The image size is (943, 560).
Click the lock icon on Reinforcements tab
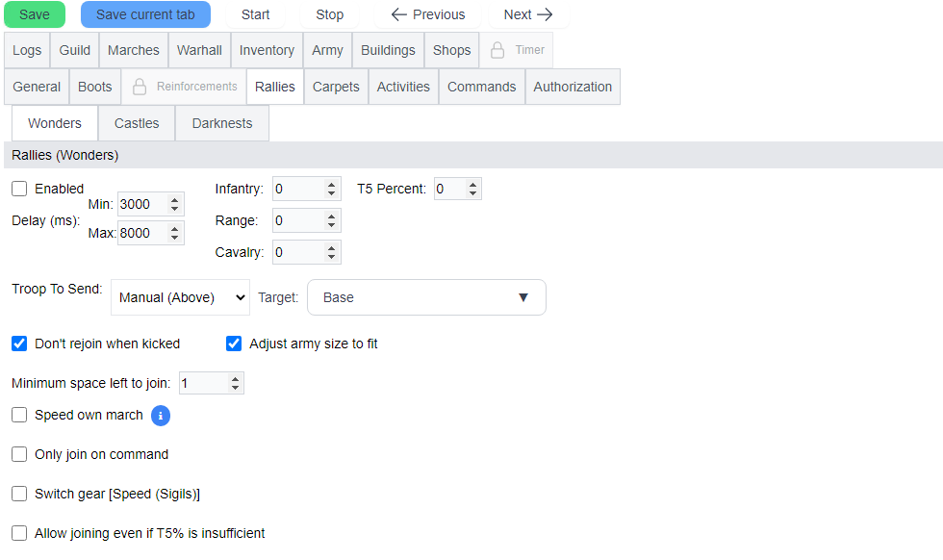[140, 87]
